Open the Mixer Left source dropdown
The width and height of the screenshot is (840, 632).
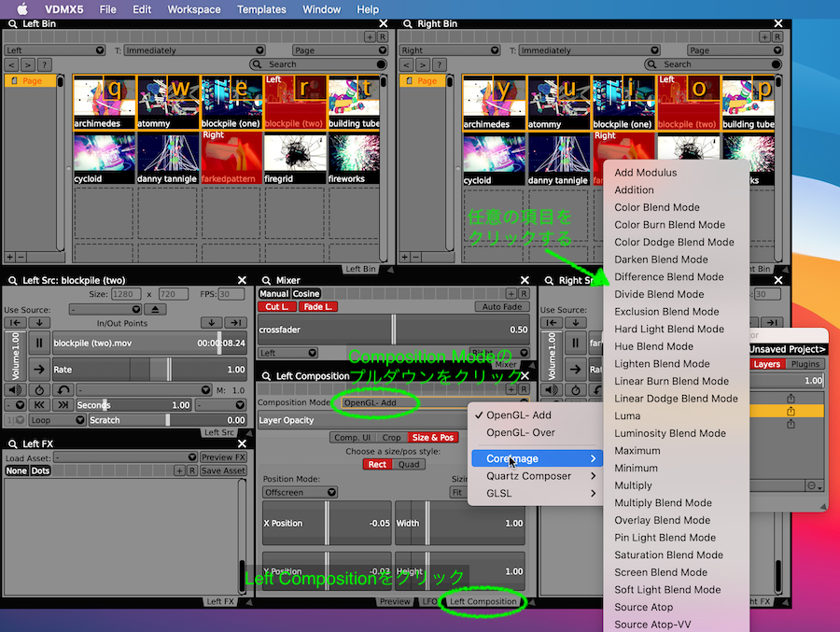coord(288,353)
